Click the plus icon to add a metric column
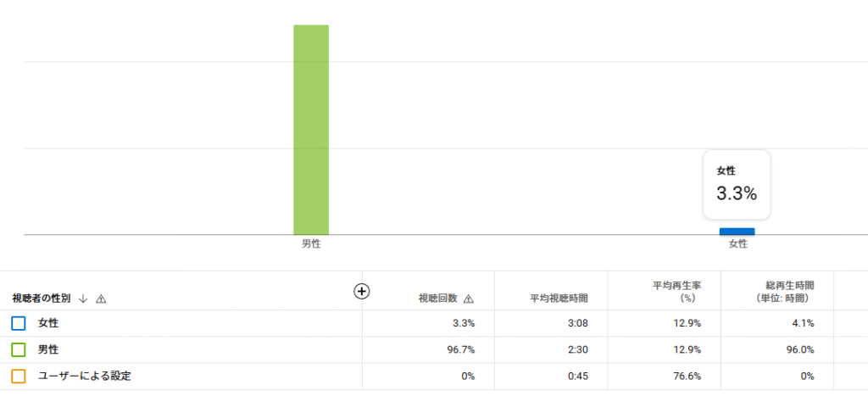Image resolution: width=868 pixels, height=402 pixels. [361, 291]
